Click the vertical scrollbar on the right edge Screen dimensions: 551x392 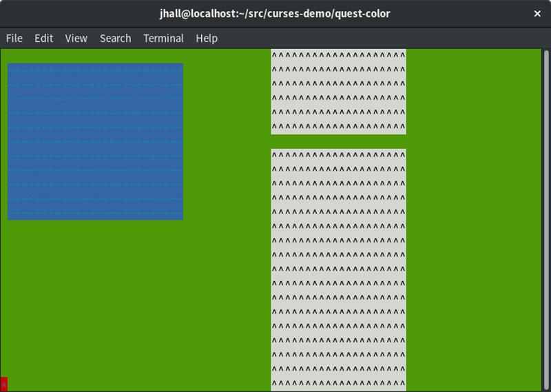click(546, 207)
